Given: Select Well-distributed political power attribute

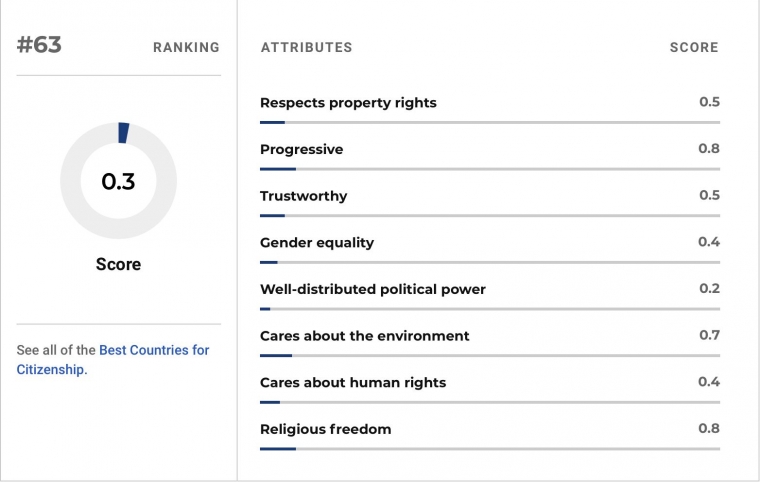Looking at the screenshot, I should pyautogui.click(x=373, y=289).
